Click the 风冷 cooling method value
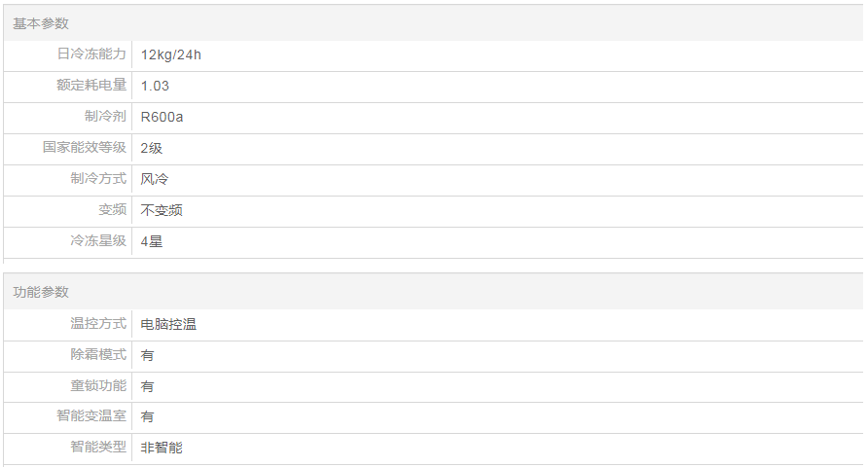This screenshot has width=868, height=467. point(155,179)
